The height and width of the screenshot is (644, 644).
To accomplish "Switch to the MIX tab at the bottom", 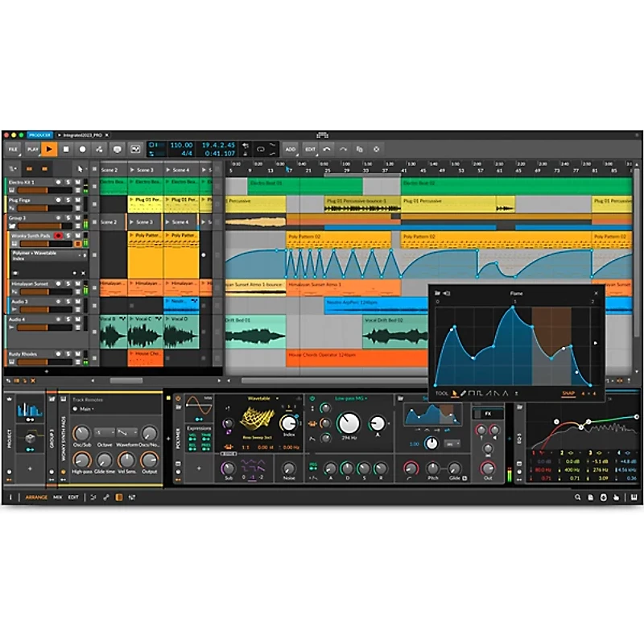I will tap(58, 496).
